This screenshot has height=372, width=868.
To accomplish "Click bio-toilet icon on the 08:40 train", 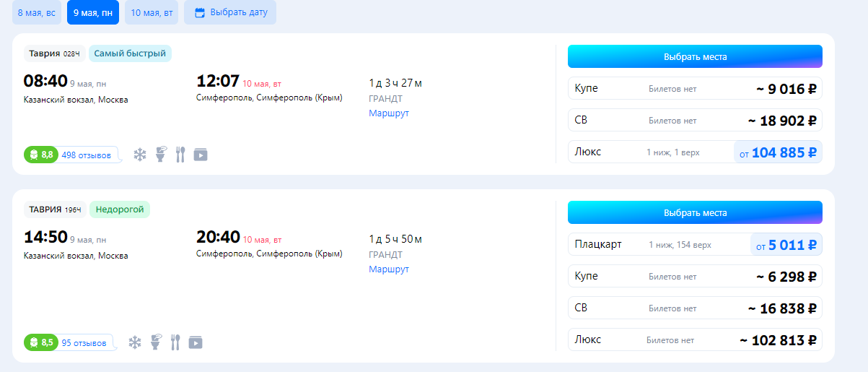I will click(x=160, y=155).
